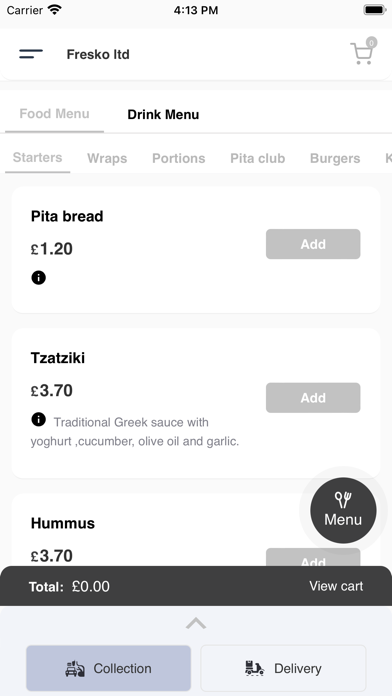392x696 pixels.
Task: Select the Burgers category
Action: coord(335,158)
